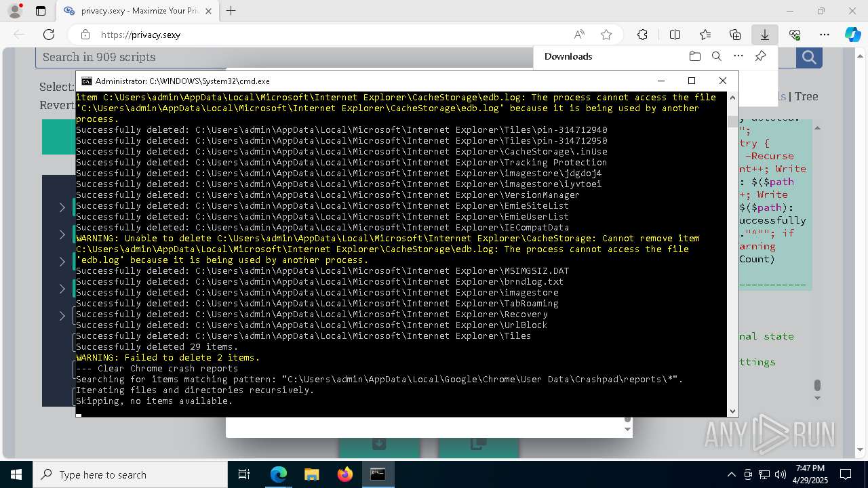Click the Downloads toolbar icon
The image size is (868, 488).
point(765,35)
